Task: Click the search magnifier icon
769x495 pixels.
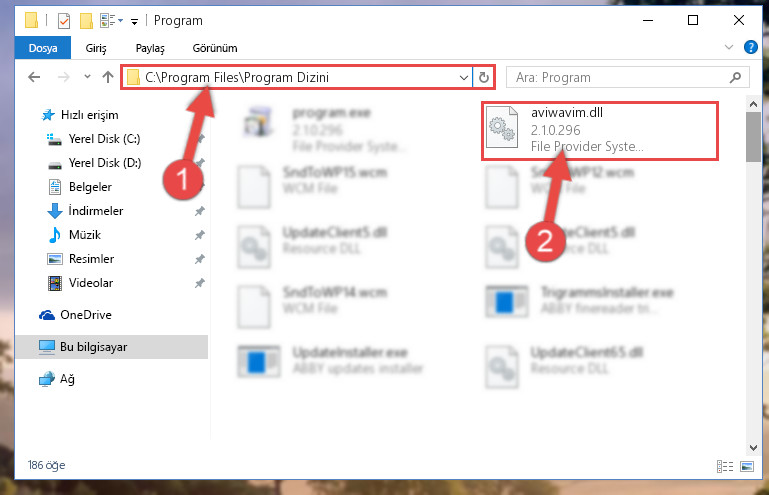Action: click(x=735, y=78)
